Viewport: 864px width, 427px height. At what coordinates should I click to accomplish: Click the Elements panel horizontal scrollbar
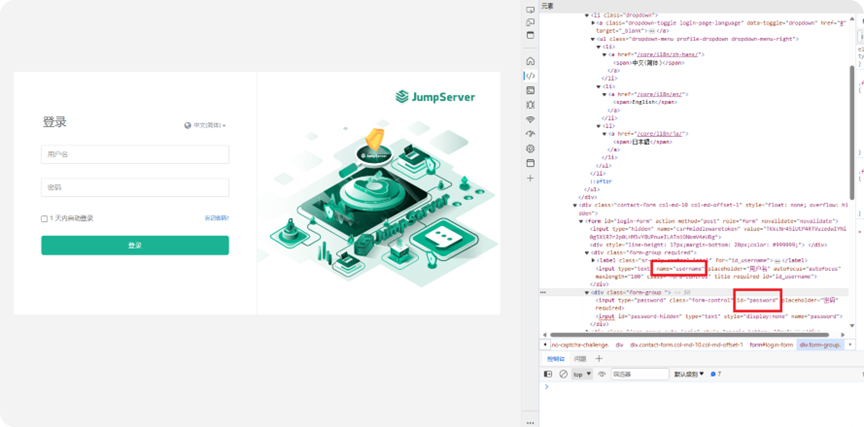pyautogui.click(x=689, y=334)
